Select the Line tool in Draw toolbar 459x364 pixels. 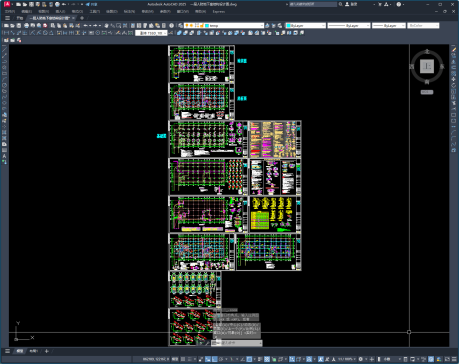pyautogui.click(x=4, y=49)
